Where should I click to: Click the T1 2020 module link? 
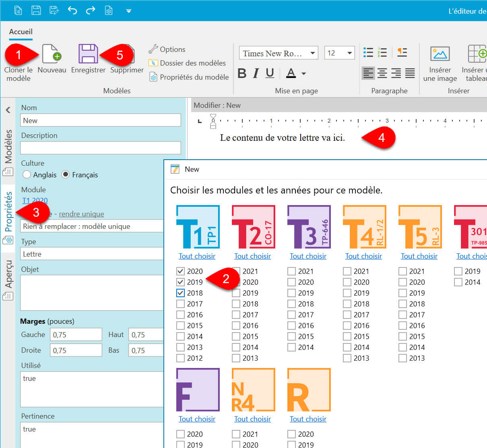click(x=35, y=200)
